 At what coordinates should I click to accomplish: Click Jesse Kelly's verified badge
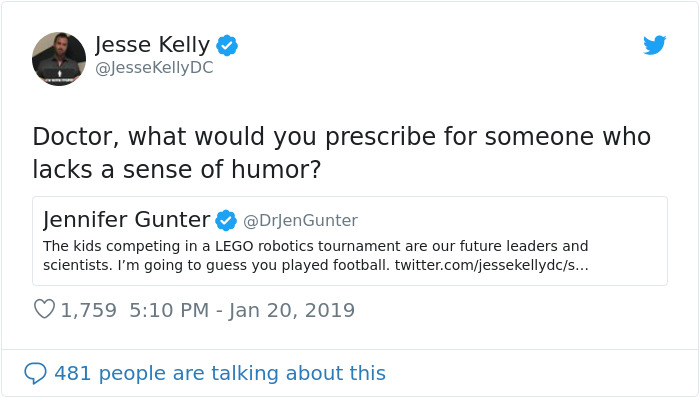pos(227,45)
